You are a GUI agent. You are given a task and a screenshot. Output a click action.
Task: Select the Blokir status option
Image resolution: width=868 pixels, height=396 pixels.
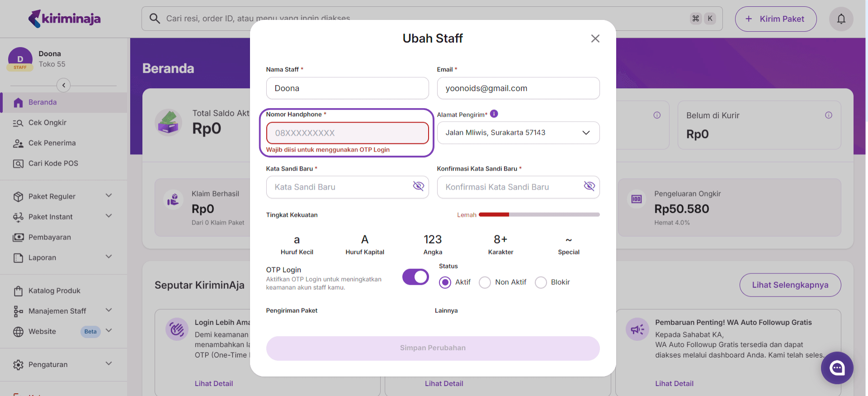pyautogui.click(x=541, y=282)
